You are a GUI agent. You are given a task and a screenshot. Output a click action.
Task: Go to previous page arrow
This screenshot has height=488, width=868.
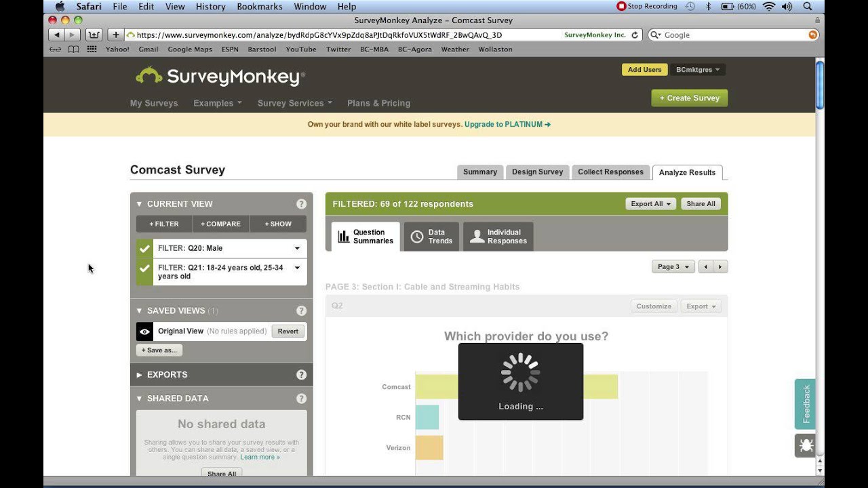[x=706, y=267]
